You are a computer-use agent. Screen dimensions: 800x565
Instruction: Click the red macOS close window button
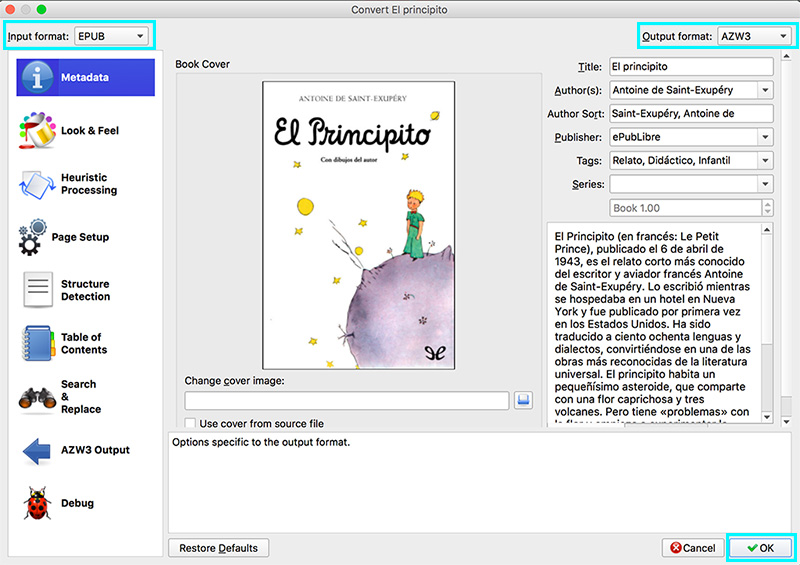[10, 9]
